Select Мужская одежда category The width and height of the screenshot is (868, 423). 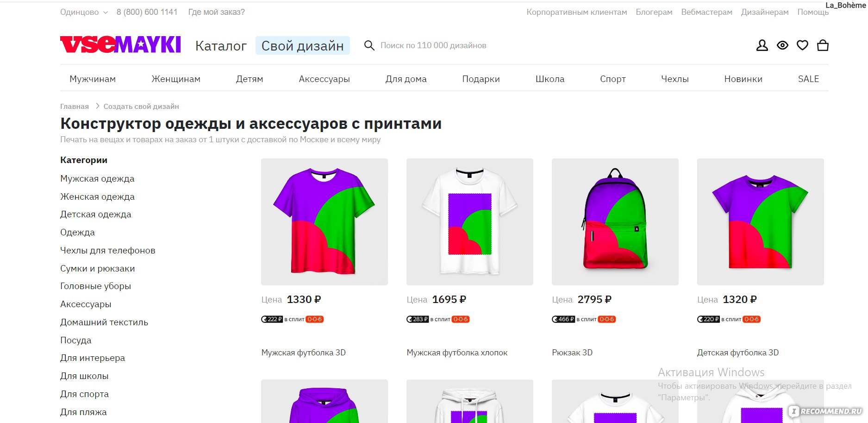[x=97, y=178]
